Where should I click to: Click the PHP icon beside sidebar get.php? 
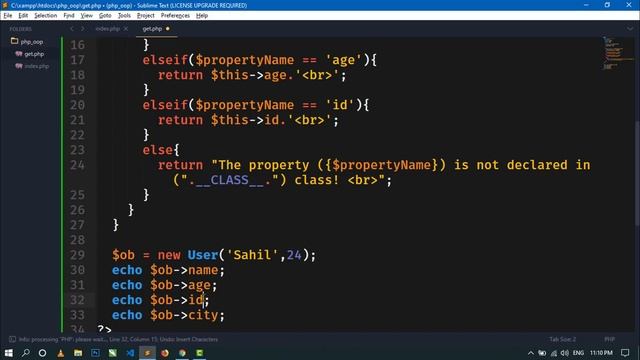[x=19, y=53]
